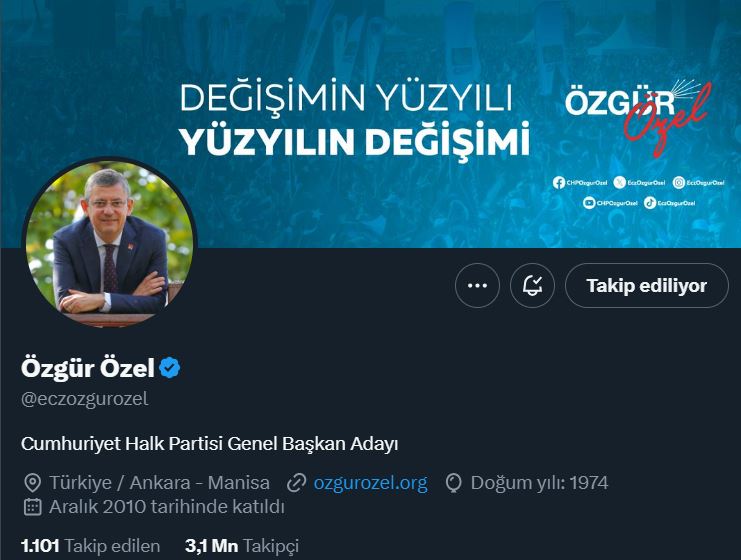Click the chain link icon before website
The width and height of the screenshot is (741, 560).
pyautogui.click(x=296, y=483)
